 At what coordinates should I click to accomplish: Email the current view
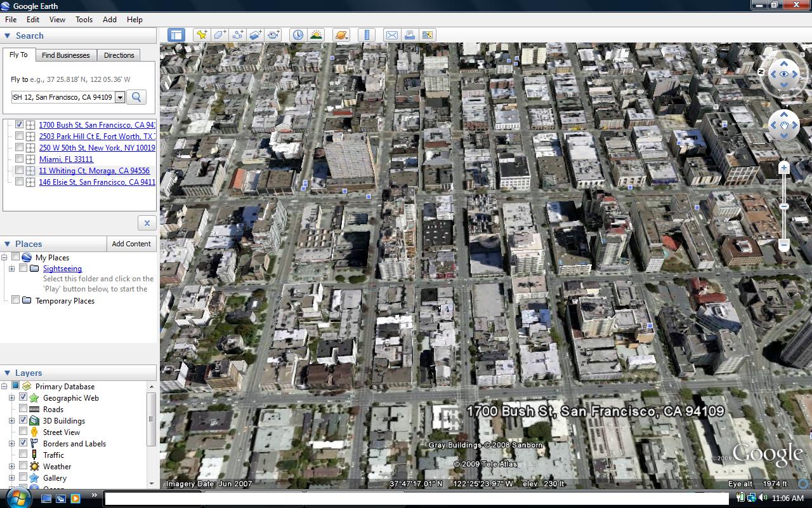pos(392,35)
